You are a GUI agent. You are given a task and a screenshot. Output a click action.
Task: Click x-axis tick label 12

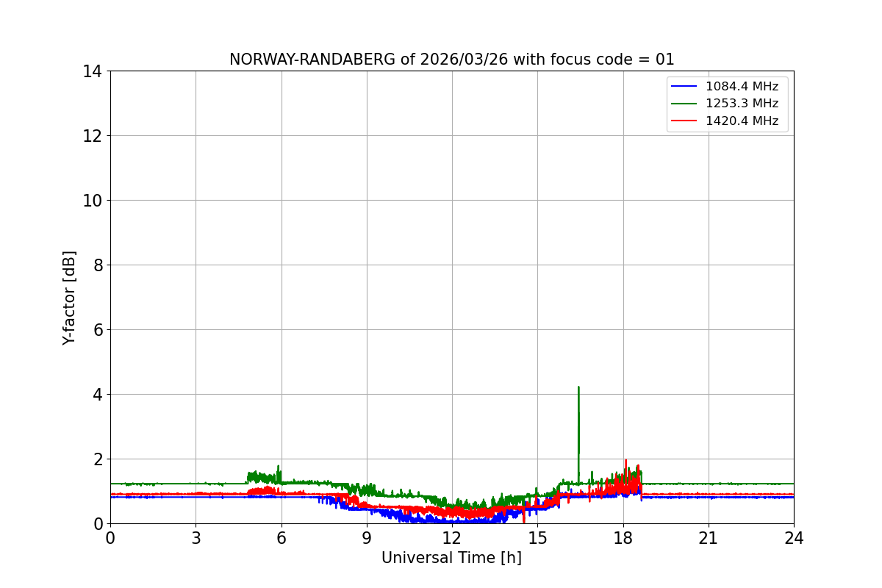tap(452, 538)
